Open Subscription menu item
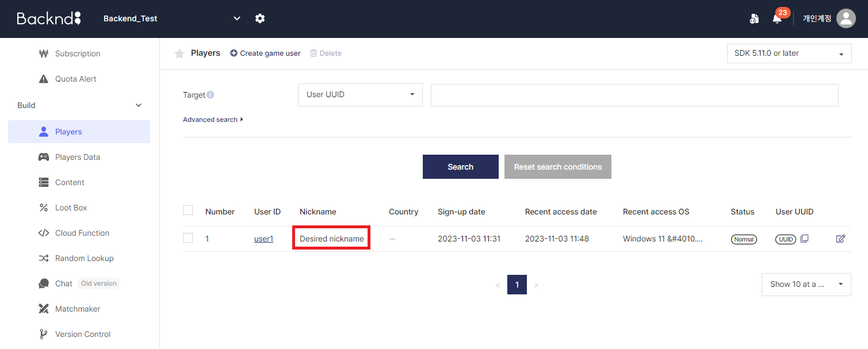 tap(78, 53)
